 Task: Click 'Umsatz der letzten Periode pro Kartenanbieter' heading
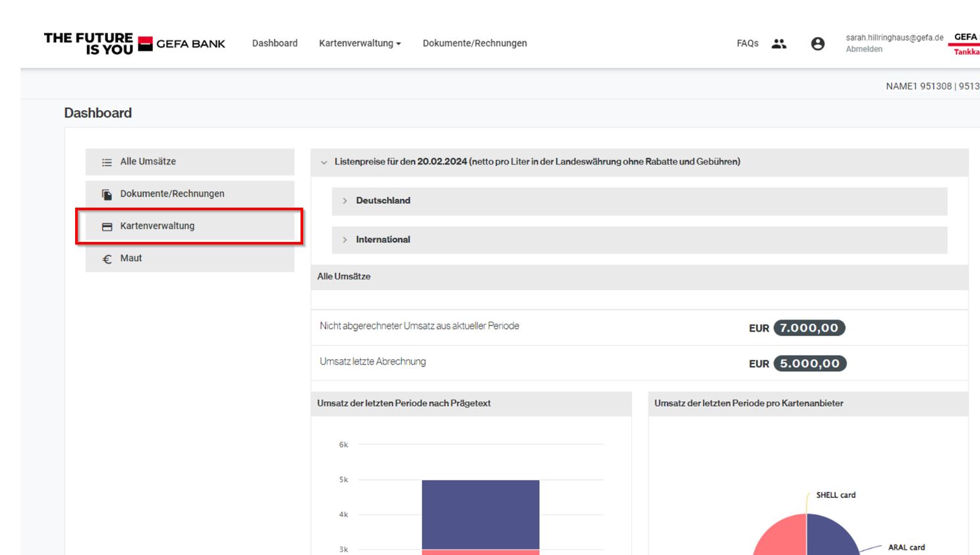pos(749,403)
